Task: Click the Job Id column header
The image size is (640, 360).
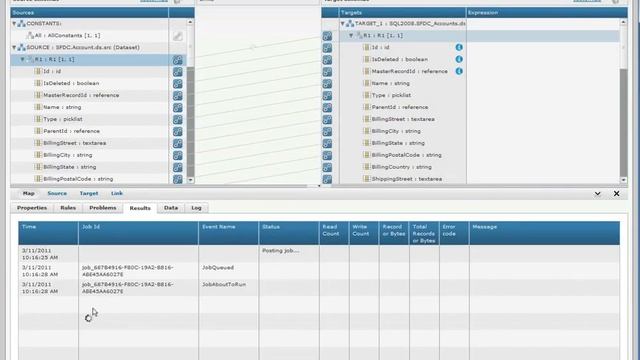Action: click(138, 233)
